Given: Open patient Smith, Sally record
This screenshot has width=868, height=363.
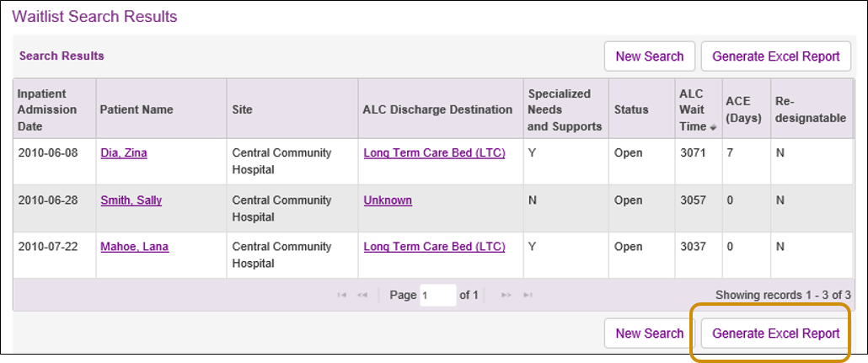Looking at the screenshot, I should click(x=131, y=200).
